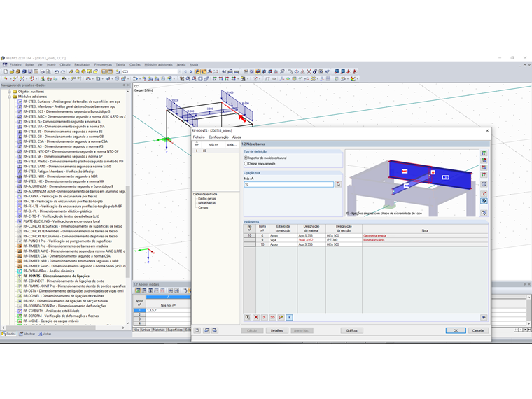The height and width of the screenshot is (399, 532).
Task: Open the CC1 load case dropdown
Action: pos(179,71)
